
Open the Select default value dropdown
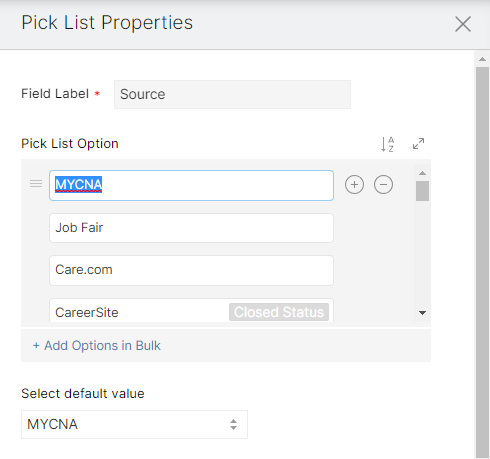coord(134,424)
